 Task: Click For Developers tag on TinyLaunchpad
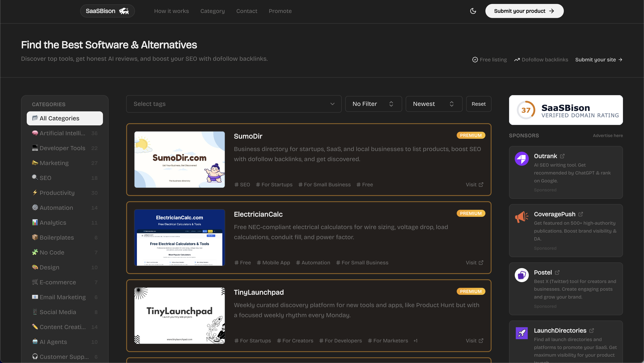(340, 341)
